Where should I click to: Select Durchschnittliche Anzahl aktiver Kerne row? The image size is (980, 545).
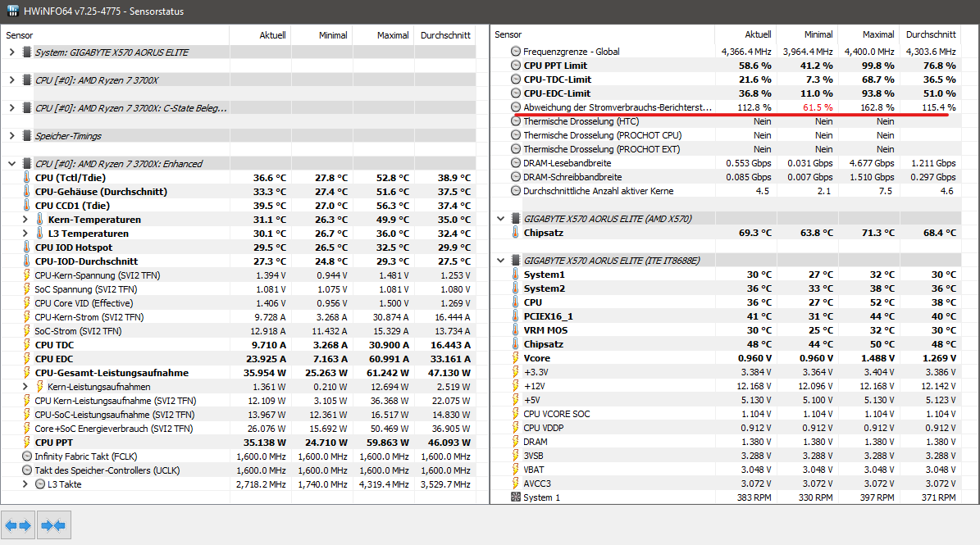pyautogui.click(x=727, y=191)
